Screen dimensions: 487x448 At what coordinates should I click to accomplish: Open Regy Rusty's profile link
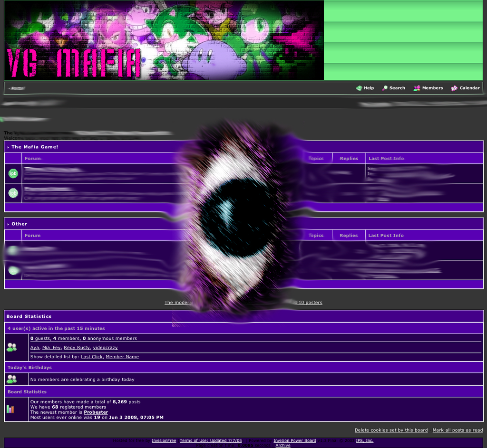point(77,347)
